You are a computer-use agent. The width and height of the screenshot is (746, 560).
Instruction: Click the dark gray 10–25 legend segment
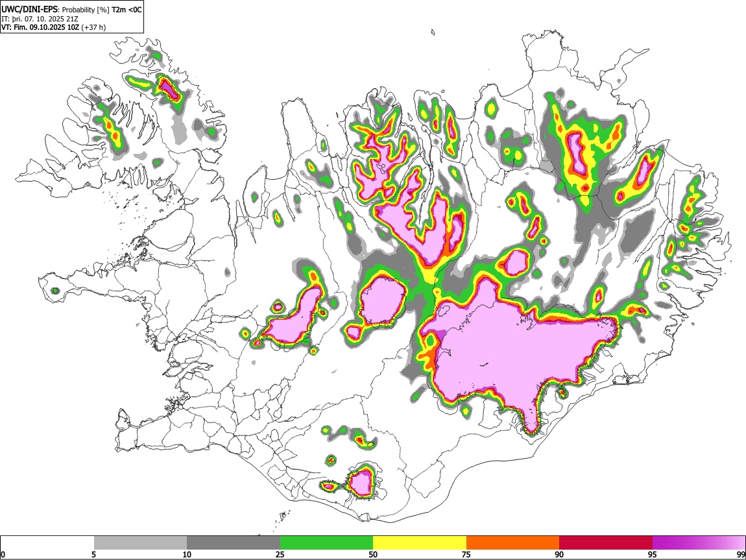[x=234, y=543]
